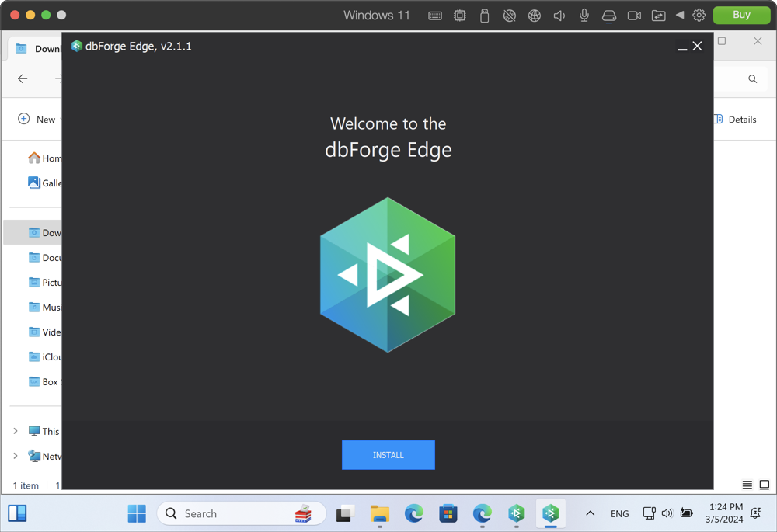Switch to large thumbnails view icon
Image resolution: width=777 pixels, height=532 pixels.
coord(765,485)
